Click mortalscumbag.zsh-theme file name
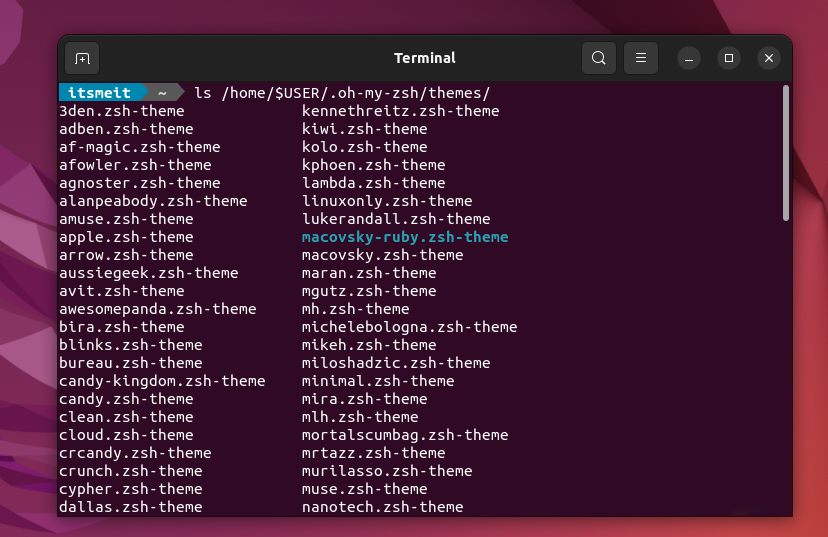The height and width of the screenshot is (537, 828). pos(405,435)
